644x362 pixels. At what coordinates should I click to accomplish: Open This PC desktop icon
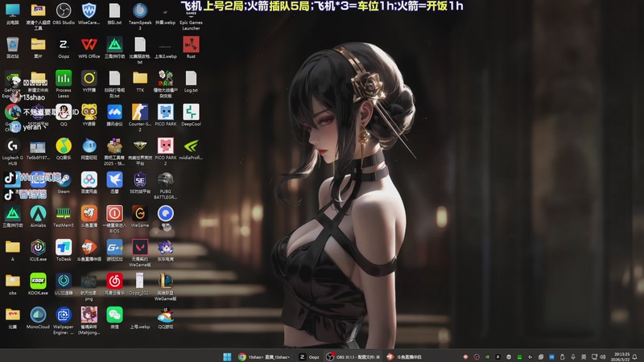tap(12, 11)
